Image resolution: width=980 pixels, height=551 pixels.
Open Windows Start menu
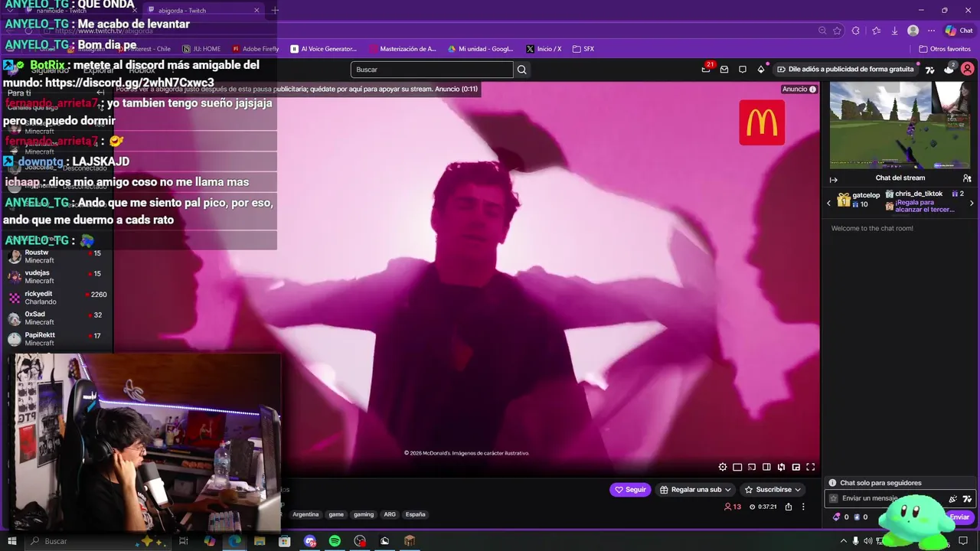(x=11, y=541)
